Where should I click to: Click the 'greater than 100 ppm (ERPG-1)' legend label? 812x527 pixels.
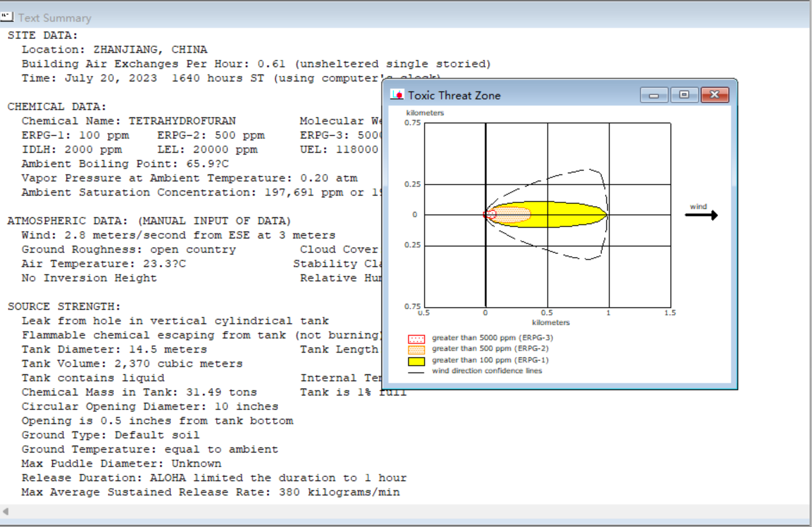click(x=491, y=360)
